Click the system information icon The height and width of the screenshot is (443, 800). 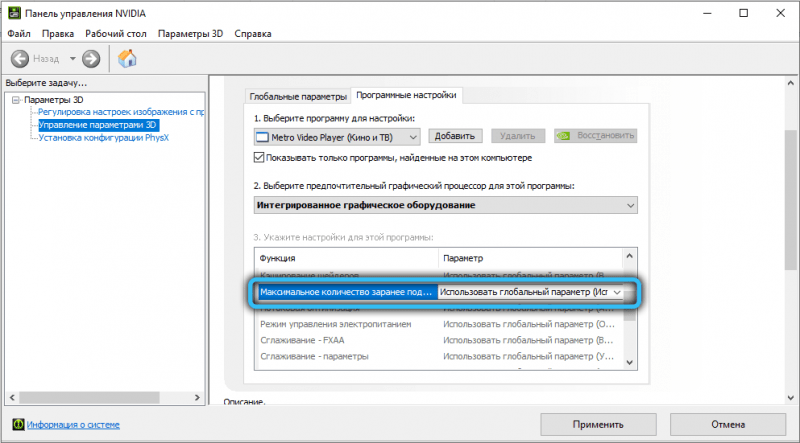pyautogui.click(x=18, y=424)
